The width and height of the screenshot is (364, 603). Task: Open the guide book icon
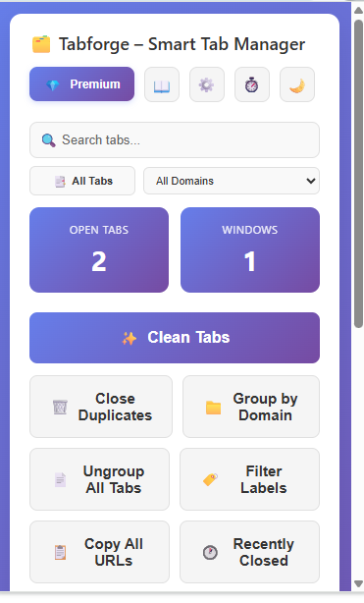click(x=162, y=84)
